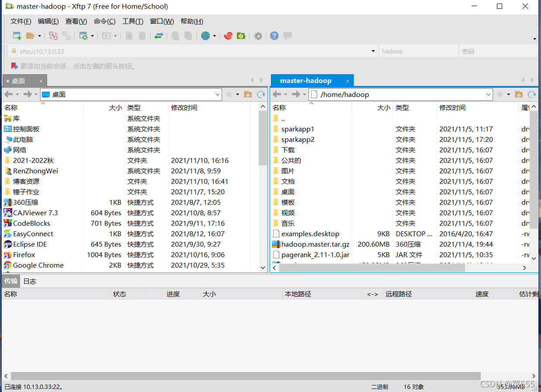
Task: Expand the session properties dropdown arrow
Action: point(92,36)
